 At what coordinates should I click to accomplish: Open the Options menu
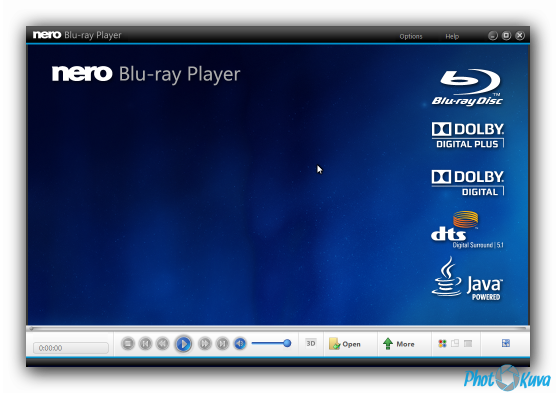[411, 36]
